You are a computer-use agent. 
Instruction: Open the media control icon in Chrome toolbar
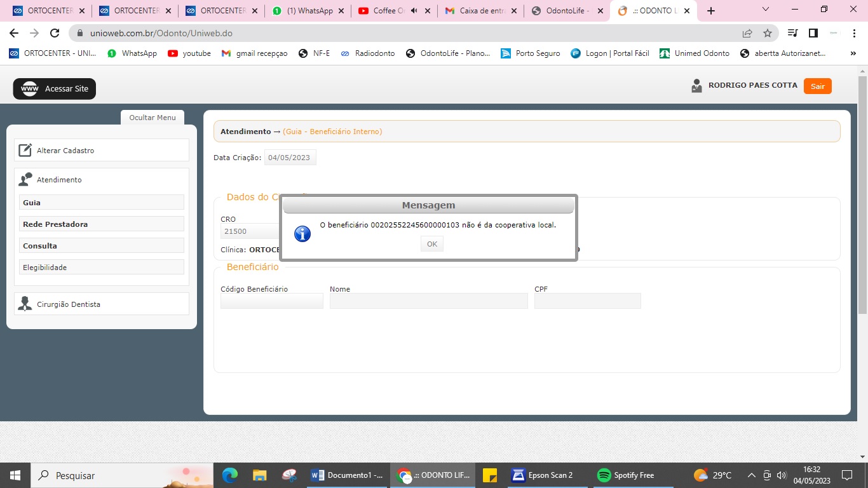click(792, 33)
